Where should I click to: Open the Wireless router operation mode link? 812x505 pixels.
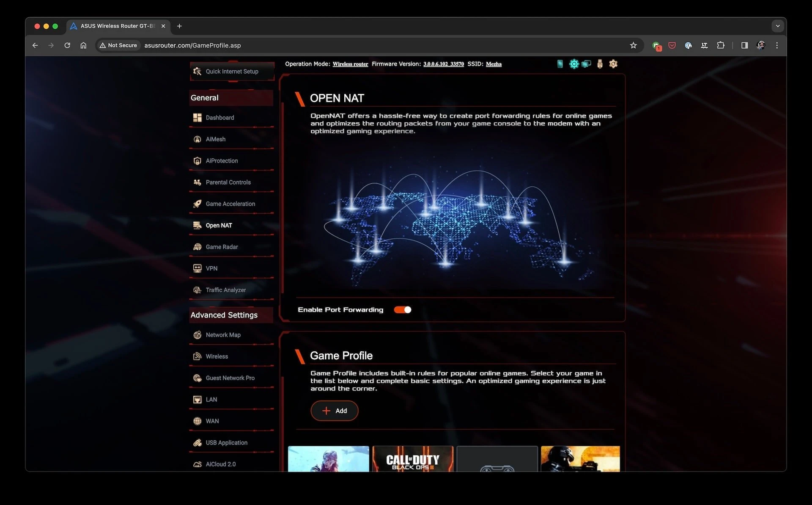pos(350,64)
